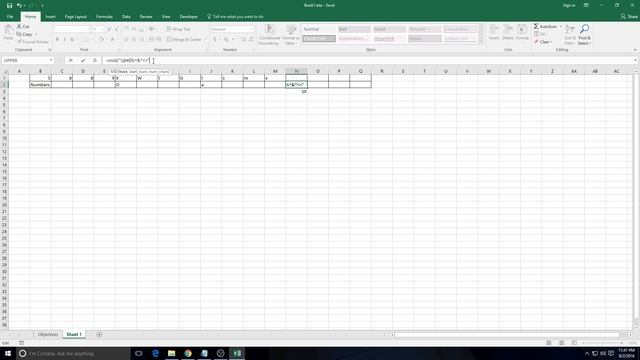Open the font name dropdown box
640x360 pixels.
(x=72, y=29)
